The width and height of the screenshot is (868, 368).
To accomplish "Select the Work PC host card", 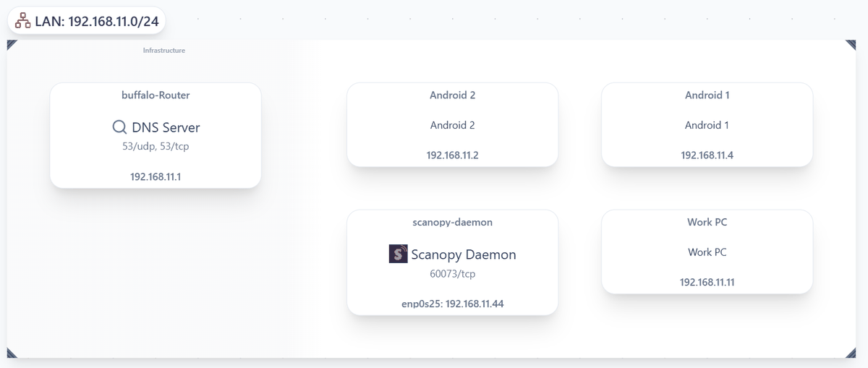I will tap(707, 252).
